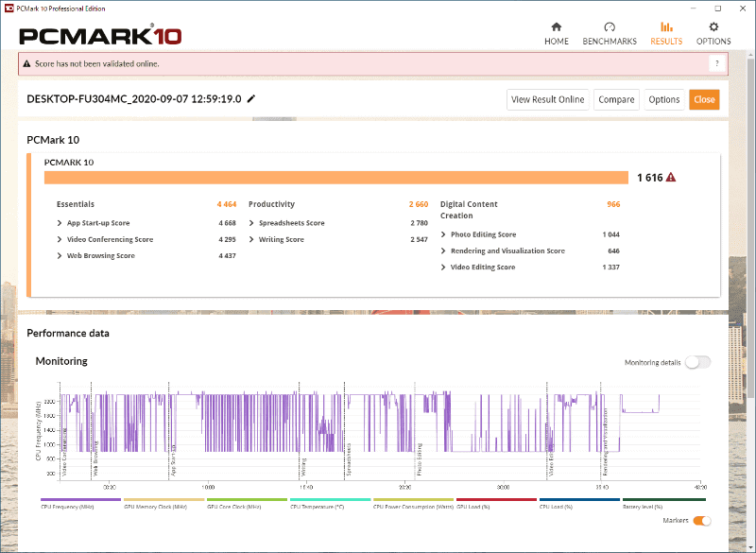Image resolution: width=756 pixels, height=553 pixels.
Task: Click the View Result Online button
Action: point(546,98)
